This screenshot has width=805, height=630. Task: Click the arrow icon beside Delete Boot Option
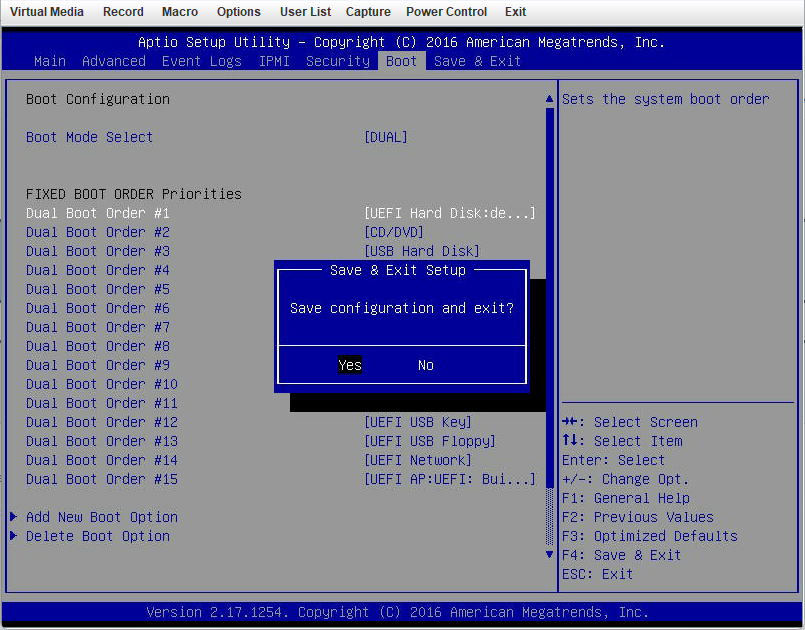coord(13,536)
